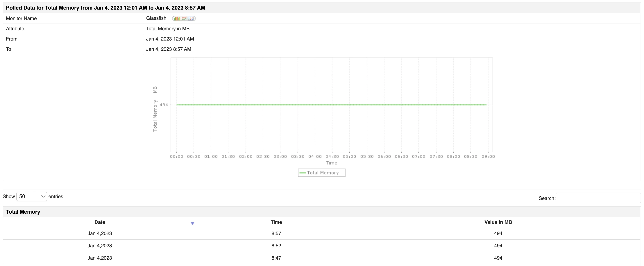Open the Show entries dropdown
Viewport: 644px width, 266px height.
32,197
